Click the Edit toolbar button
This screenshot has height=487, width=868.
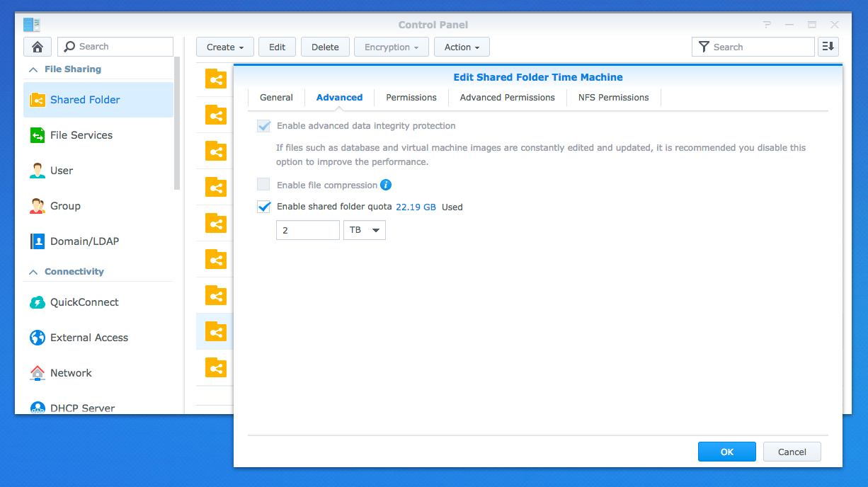[x=278, y=47]
